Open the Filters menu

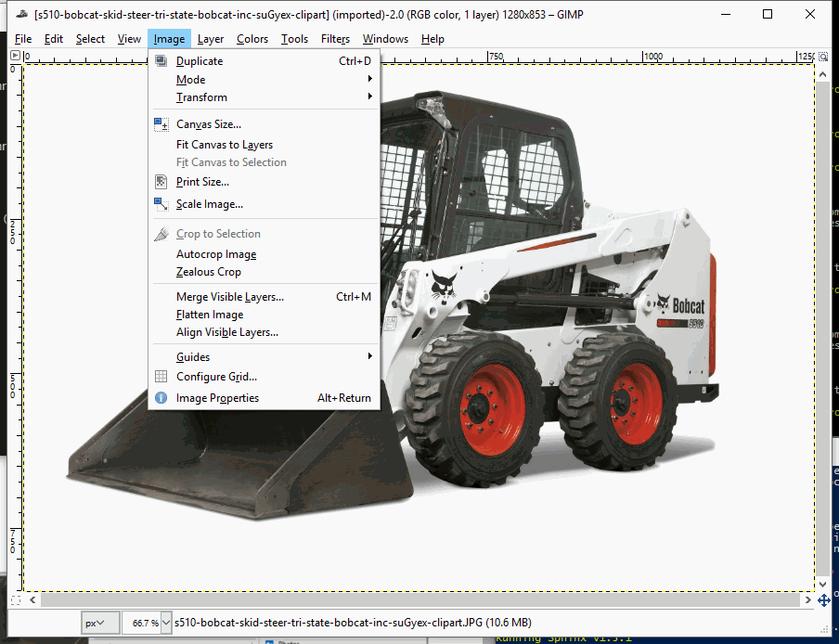[335, 39]
